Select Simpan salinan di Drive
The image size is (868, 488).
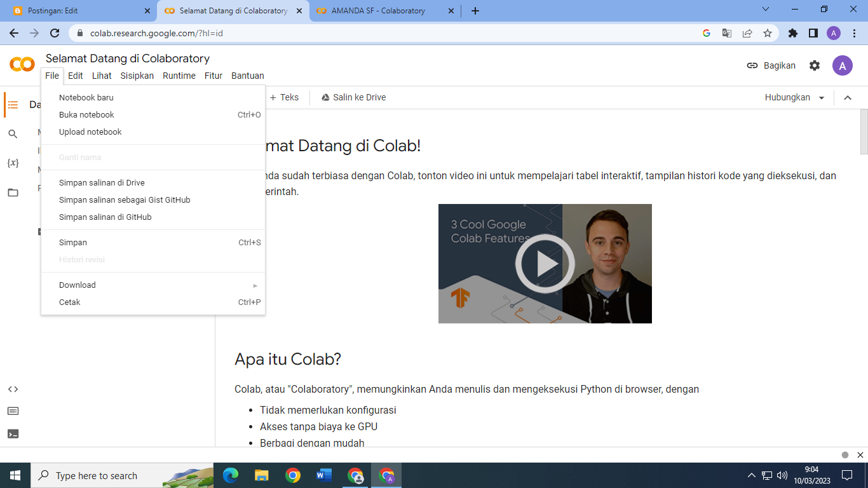153,183
